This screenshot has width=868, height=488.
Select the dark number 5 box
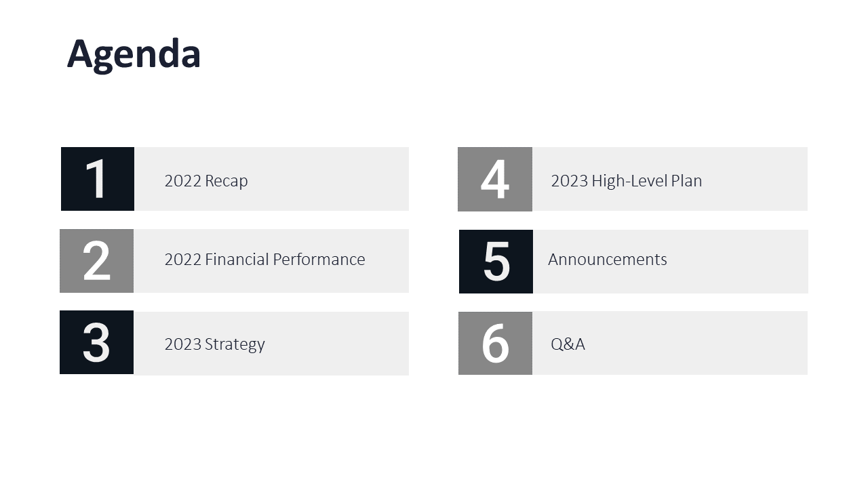(496, 262)
